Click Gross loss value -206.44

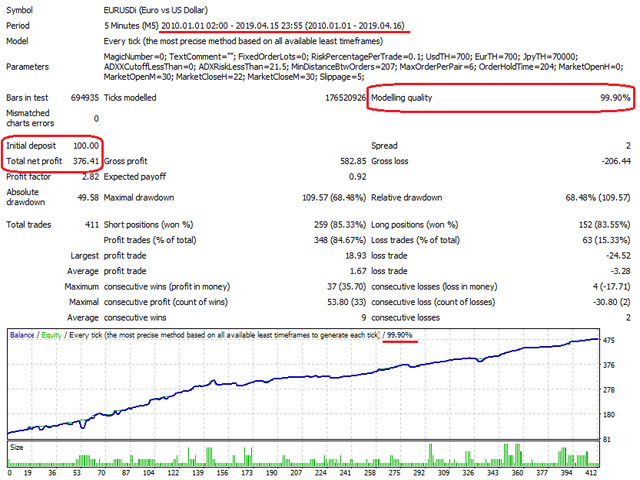pos(616,161)
